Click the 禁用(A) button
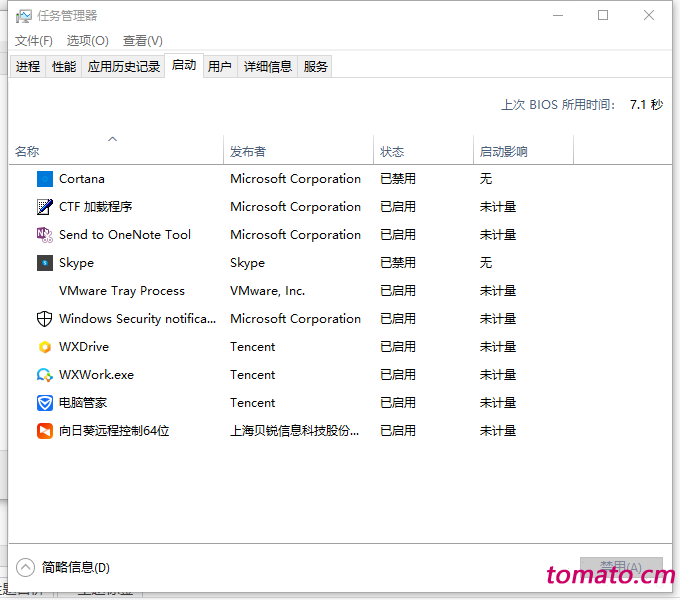Viewport: 680px width, 600px height. [x=621, y=567]
